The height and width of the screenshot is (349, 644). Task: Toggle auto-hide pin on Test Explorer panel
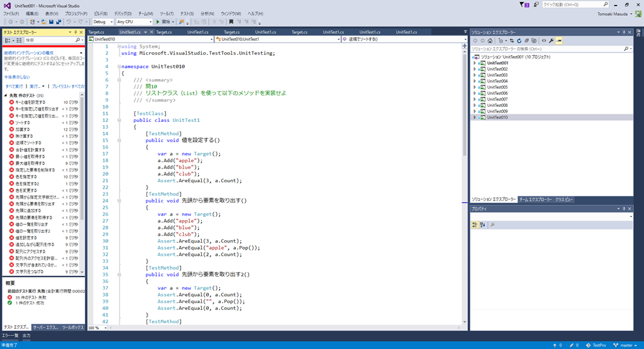click(75, 32)
